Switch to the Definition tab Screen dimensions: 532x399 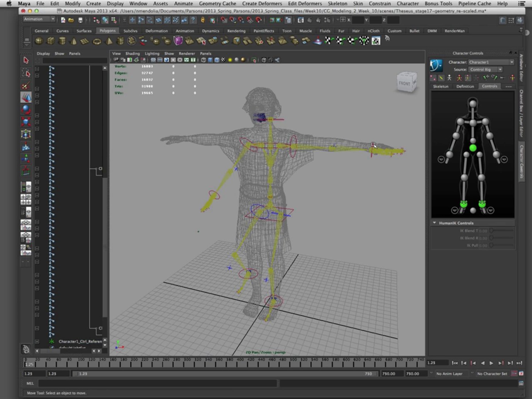(465, 86)
